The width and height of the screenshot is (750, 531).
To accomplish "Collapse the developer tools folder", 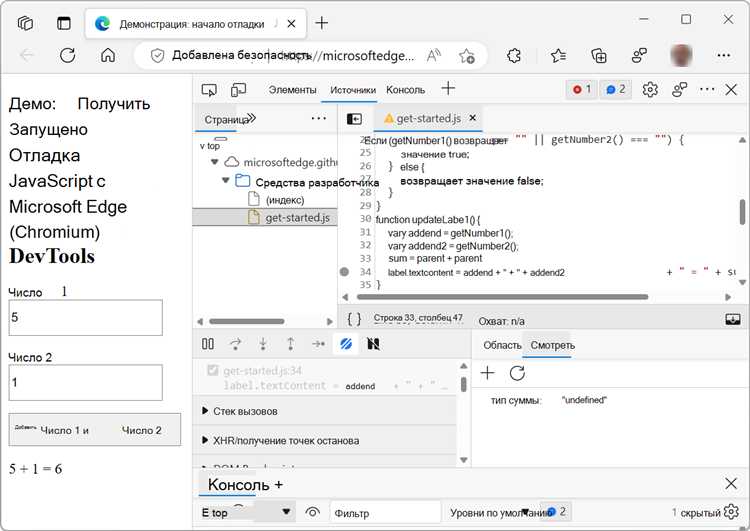I will pos(226,181).
